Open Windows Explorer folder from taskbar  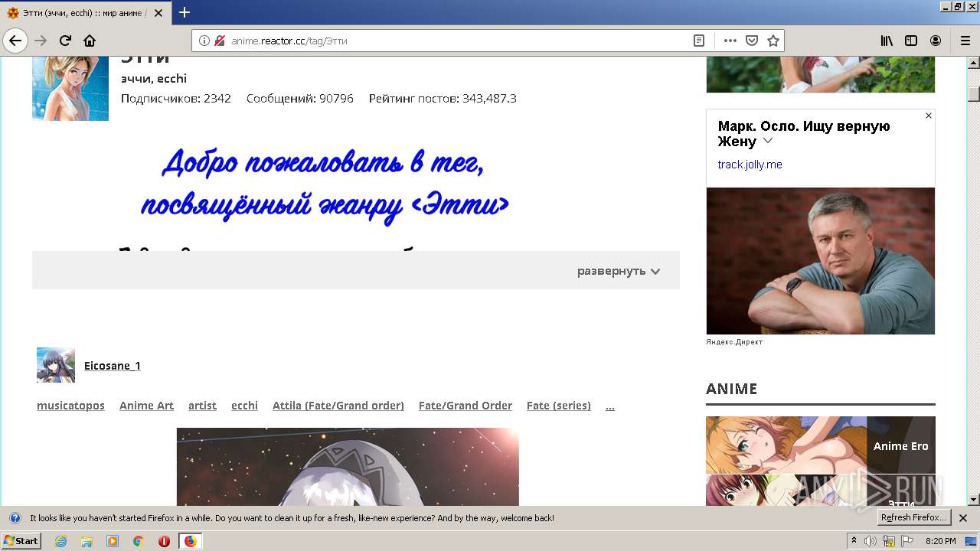(87, 541)
